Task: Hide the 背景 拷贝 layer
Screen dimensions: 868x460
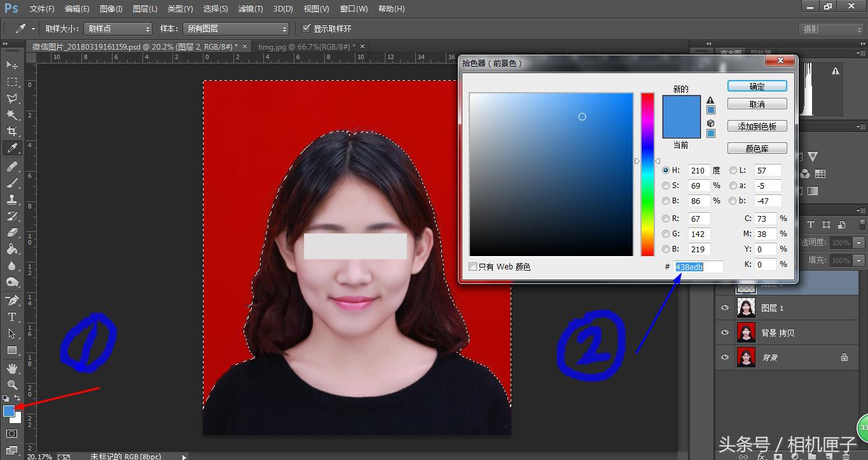Action: [724, 332]
